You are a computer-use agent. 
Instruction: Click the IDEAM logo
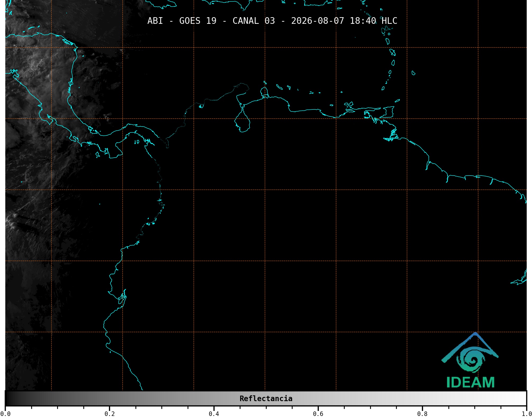point(470,360)
